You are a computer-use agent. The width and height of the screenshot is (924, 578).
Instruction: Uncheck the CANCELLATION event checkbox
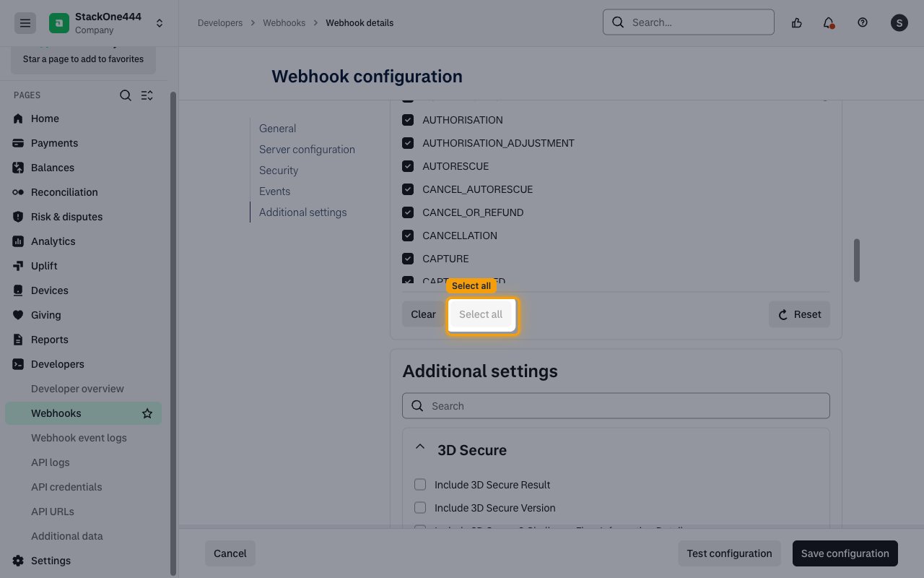pyautogui.click(x=408, y=236)
